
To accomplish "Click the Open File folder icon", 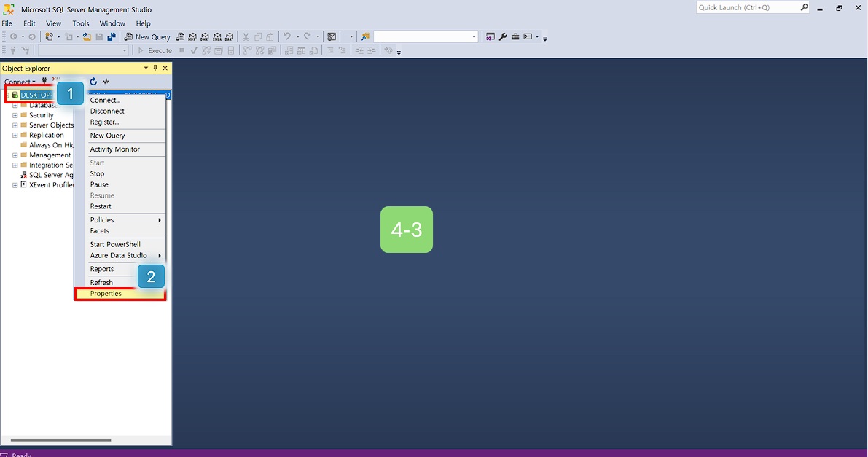I will tap(87, 36).
